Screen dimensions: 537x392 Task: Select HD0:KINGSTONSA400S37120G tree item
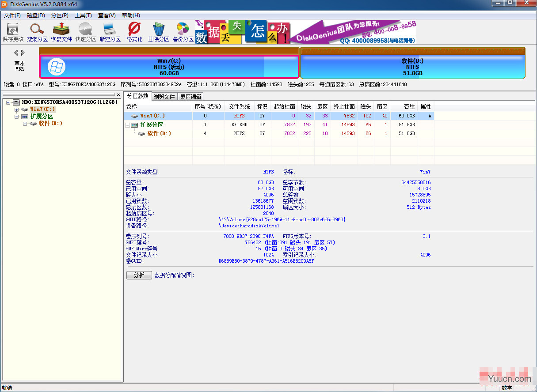pos(70,102)
